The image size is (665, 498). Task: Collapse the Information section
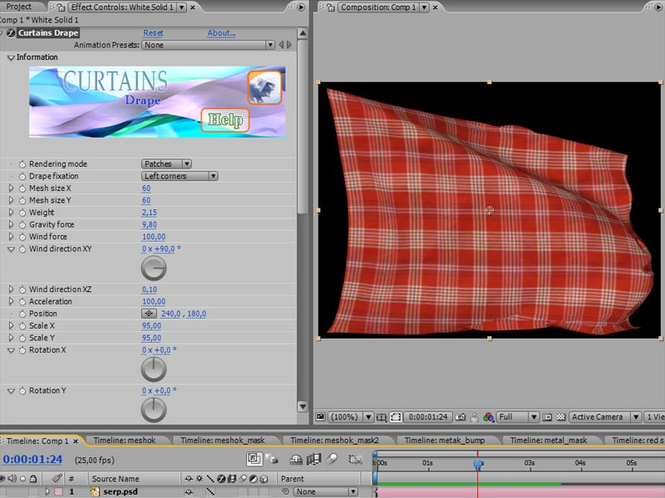[11, 57]
